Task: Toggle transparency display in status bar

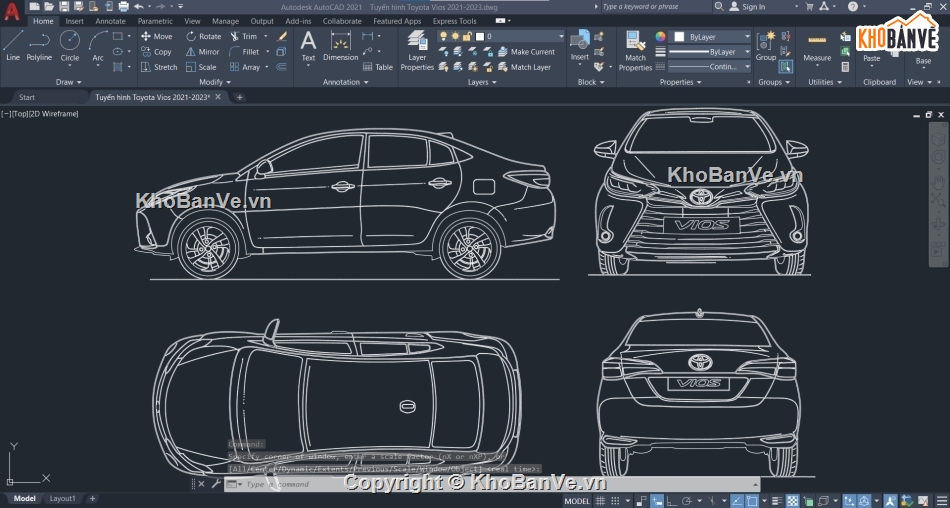Action: pyautogui.click(x=792, y=500)
